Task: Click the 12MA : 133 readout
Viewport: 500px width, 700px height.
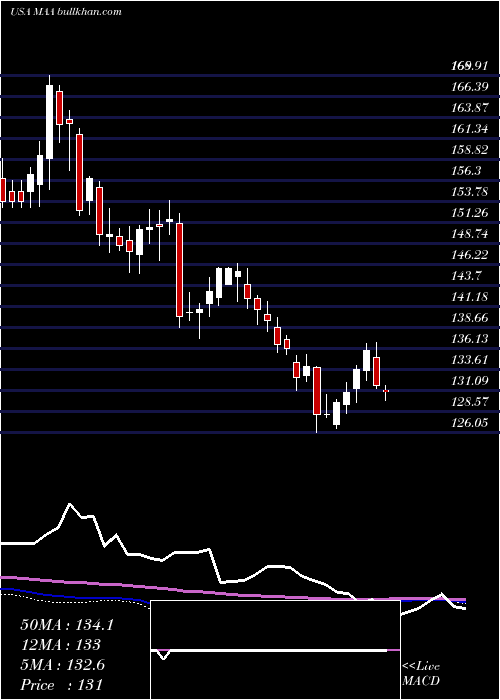Action: (60, 645)
